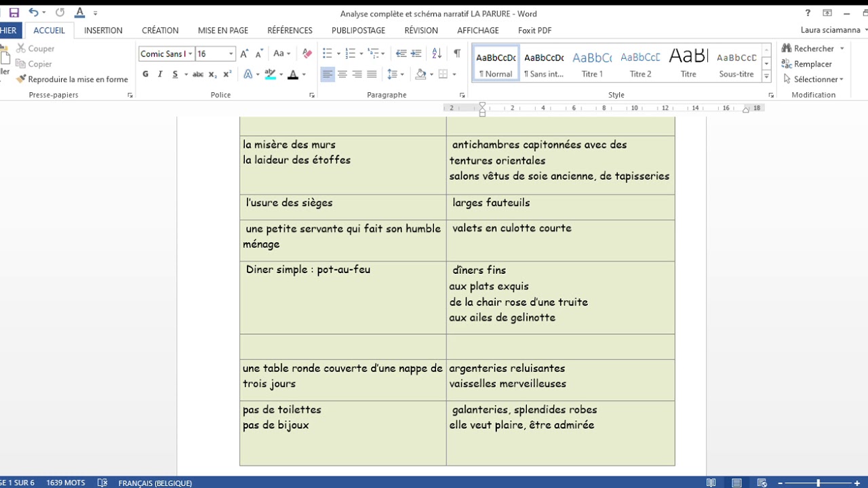Open ribbon display options icon
868x488 pixels.
tap(827, 13)
